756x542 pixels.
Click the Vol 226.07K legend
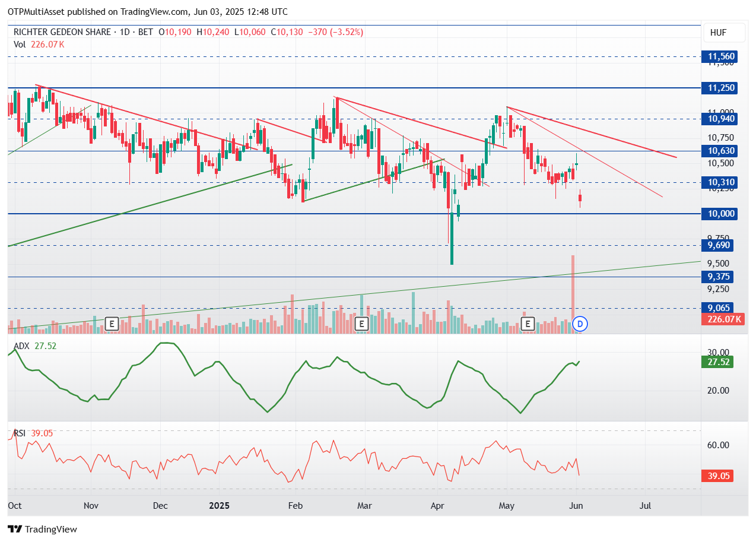coord(39,45)
